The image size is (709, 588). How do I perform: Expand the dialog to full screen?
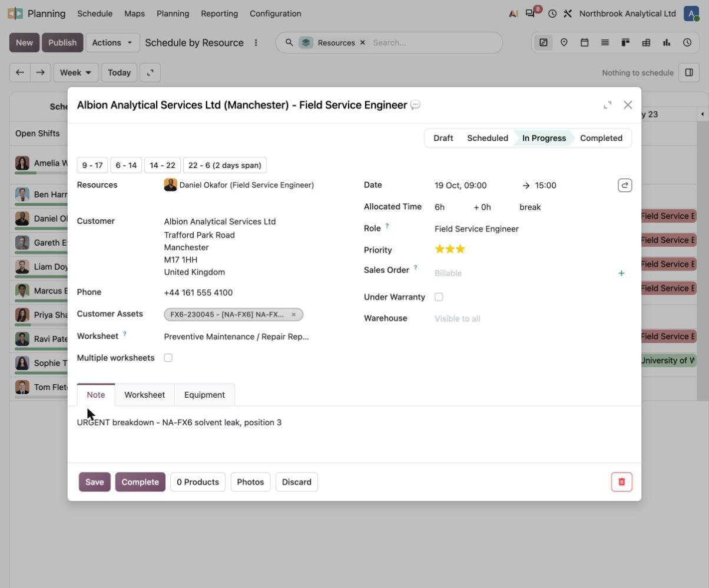608,105
